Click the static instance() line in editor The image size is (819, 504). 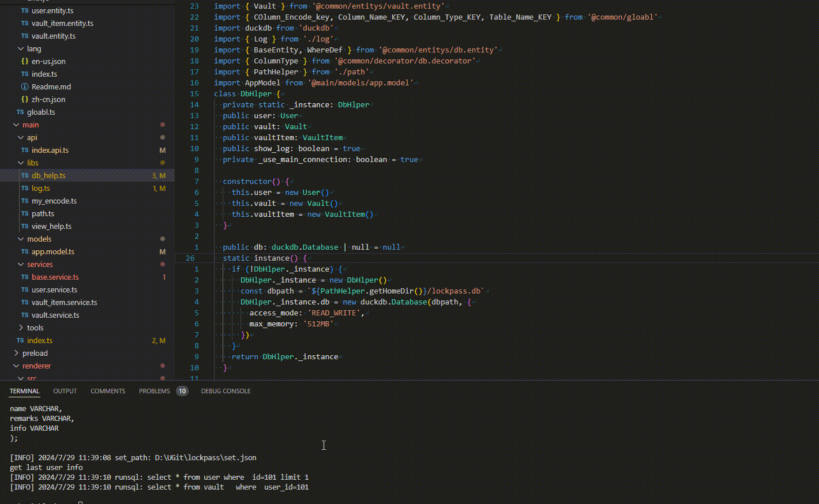(x=271, y=258)
